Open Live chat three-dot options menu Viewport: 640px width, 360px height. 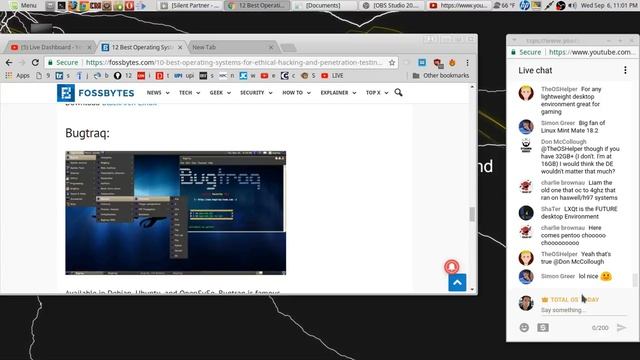[x=625, y=70]
